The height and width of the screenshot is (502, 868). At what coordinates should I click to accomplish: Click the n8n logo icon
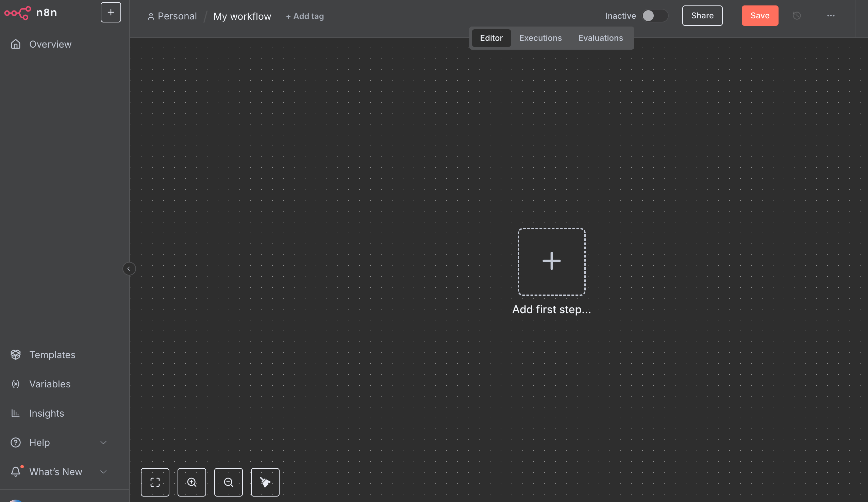point(18,13)
